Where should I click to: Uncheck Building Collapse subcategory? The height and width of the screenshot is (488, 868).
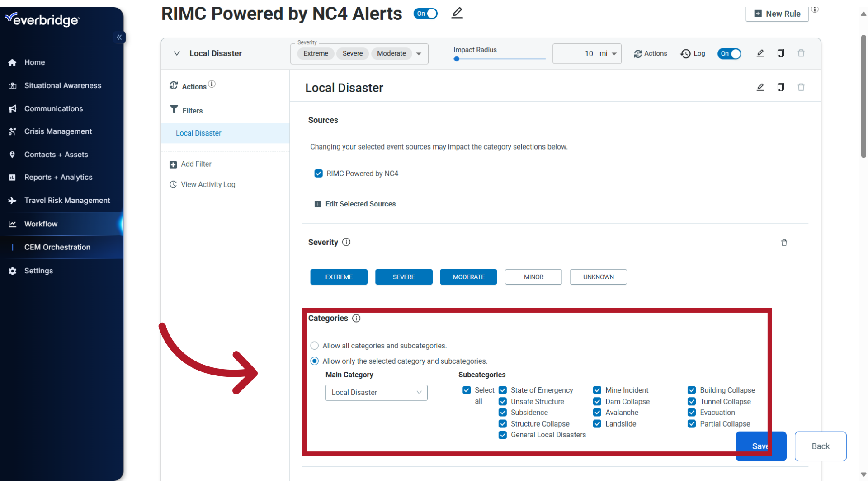tap(692, 390)
